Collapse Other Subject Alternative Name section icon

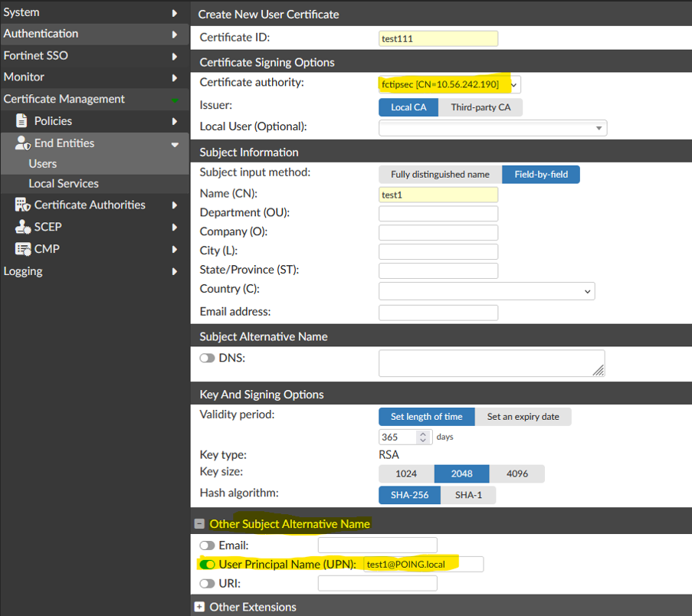pyautogui.click(x=199, y=524)
